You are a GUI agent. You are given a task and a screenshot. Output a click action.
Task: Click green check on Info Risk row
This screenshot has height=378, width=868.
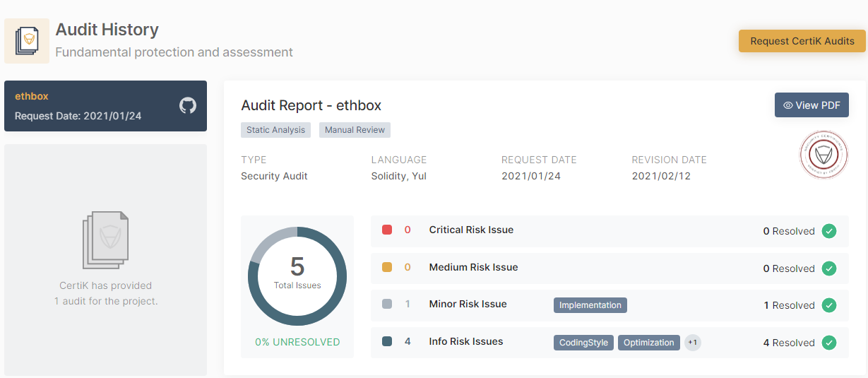point(829,343)
